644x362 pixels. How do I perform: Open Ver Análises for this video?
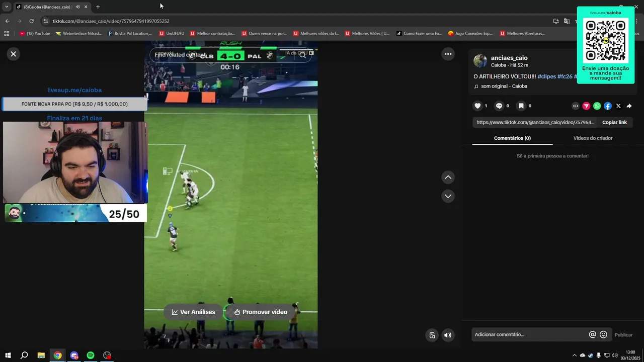click(193, 312)
